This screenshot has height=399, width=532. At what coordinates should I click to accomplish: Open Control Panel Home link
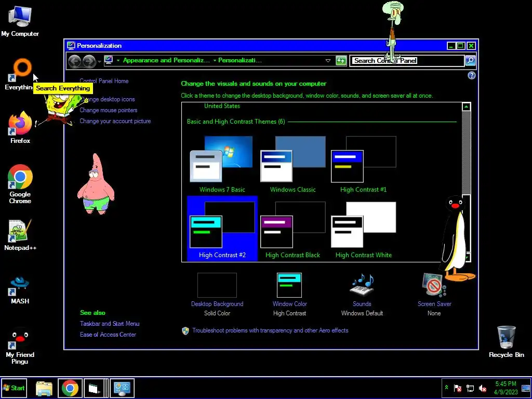coord(104,81)
